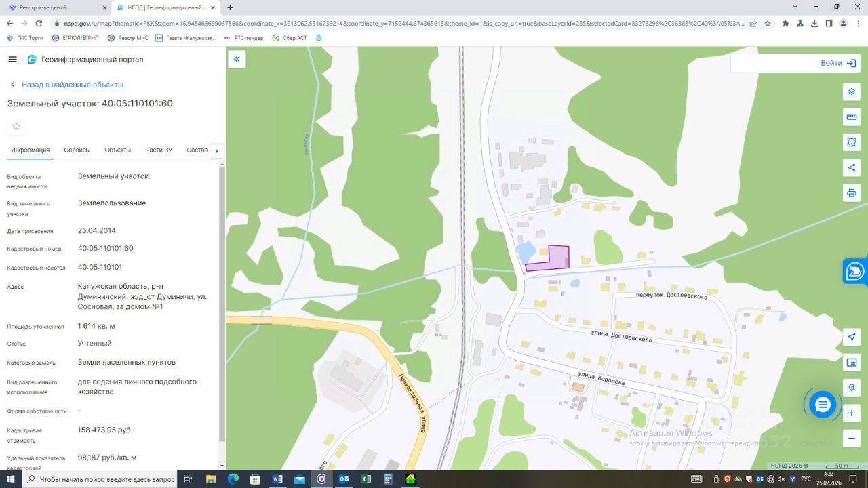The height and width of the screenshot is (488, 868).
Task: Open the hamburger menu of the portal
Action: [x=12, y=60]
